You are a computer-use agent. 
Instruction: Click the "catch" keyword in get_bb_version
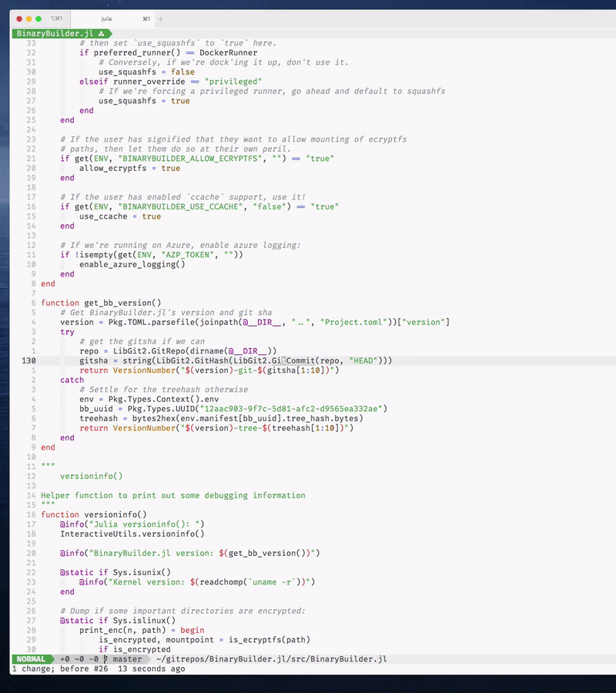click(72, 380)
